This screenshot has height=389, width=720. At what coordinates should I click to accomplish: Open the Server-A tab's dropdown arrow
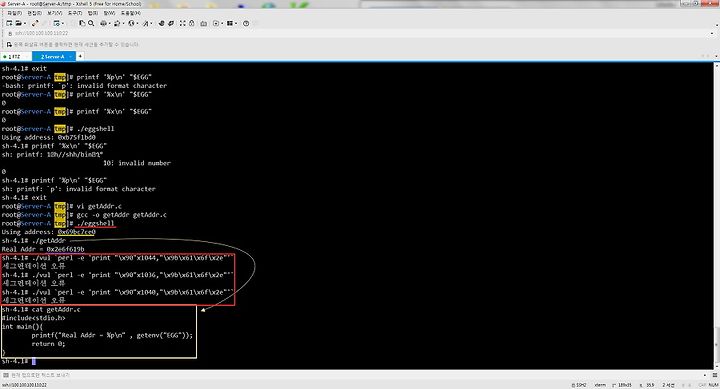pos(70,56)
